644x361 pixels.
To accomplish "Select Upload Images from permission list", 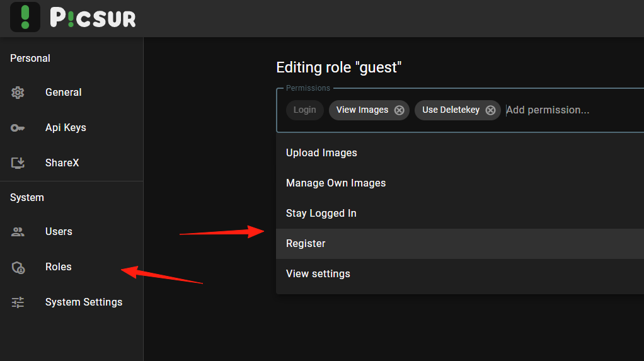I will (x=460, y=152).
